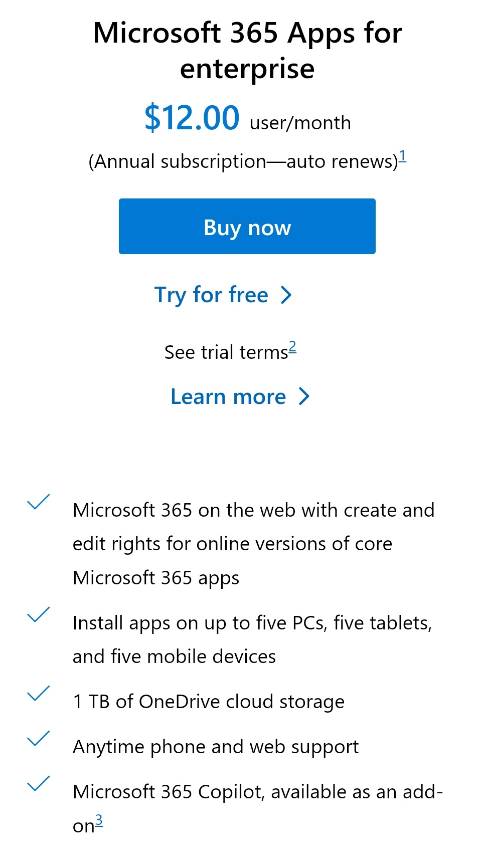Select the Try for free option
483x868 pixels.
coord(212,295)
